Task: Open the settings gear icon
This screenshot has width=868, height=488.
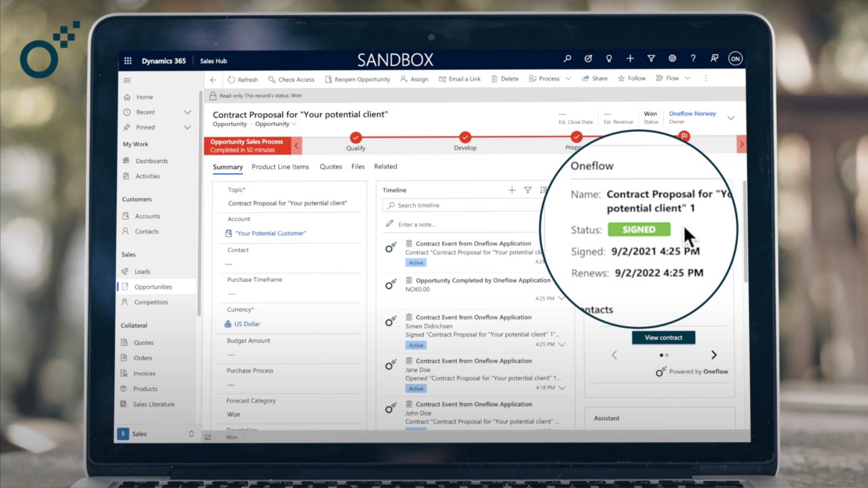Action: pos(672,59)
